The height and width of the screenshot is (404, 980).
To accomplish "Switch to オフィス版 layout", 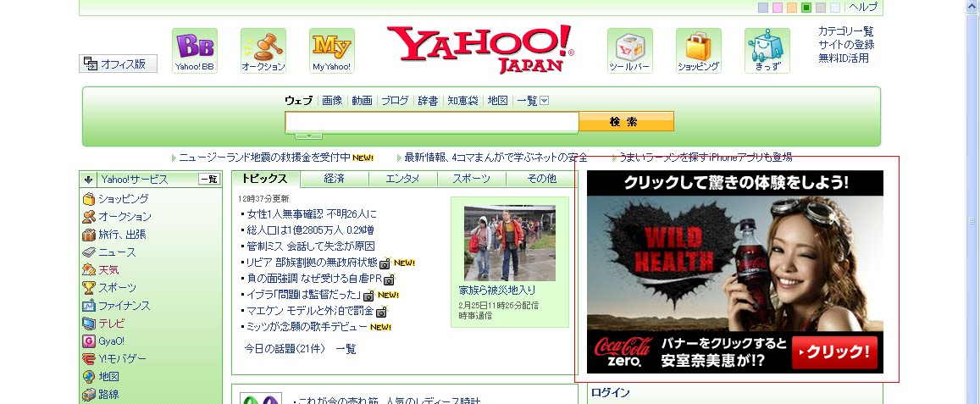I will tap(118, 64).
